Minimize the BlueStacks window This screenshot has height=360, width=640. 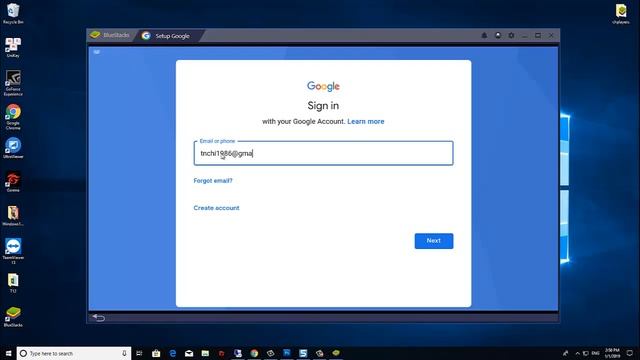tap(524, 36)
